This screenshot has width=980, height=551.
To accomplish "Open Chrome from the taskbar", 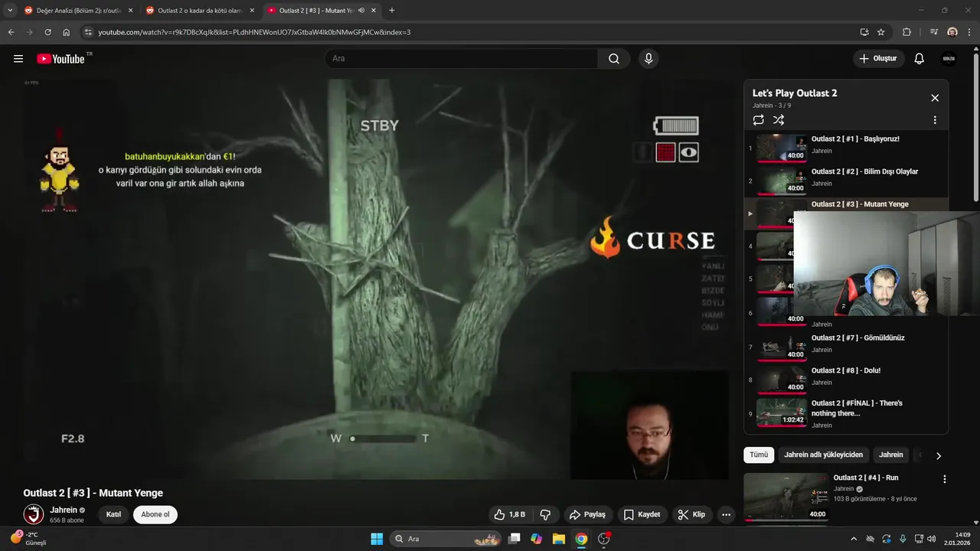I will pos(581,539).
